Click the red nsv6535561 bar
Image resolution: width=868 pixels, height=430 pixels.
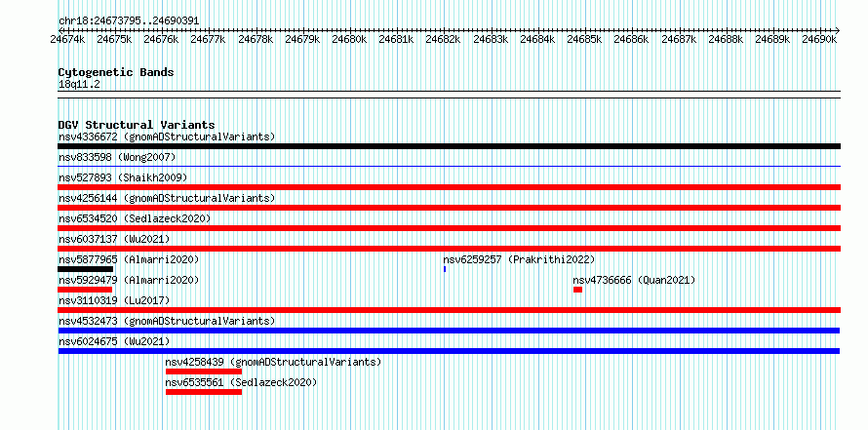point(204,392)
